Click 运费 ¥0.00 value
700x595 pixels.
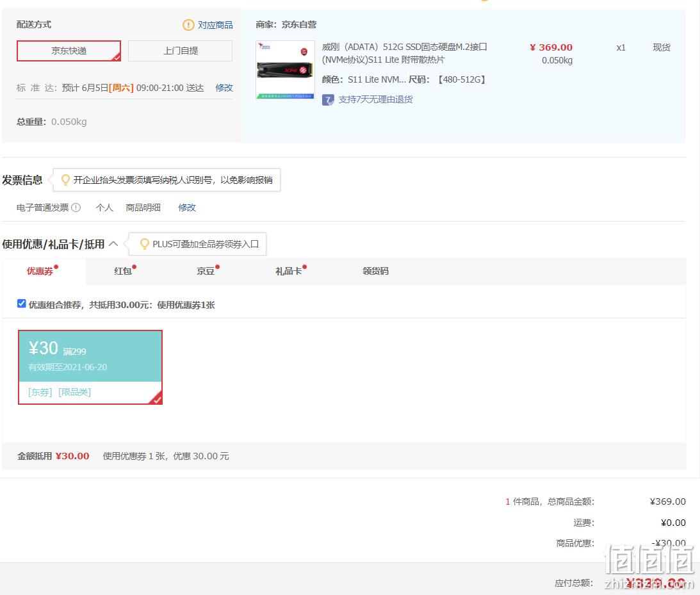(673, 523)
